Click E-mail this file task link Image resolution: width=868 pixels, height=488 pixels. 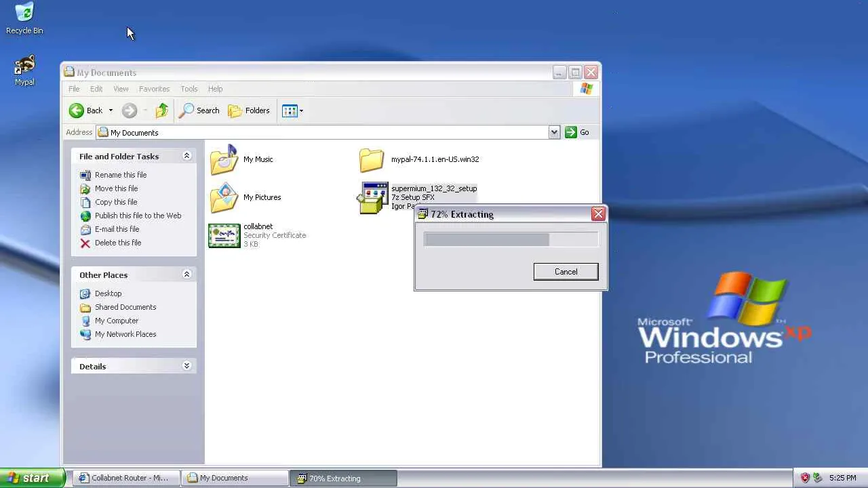tap(117, 229)
